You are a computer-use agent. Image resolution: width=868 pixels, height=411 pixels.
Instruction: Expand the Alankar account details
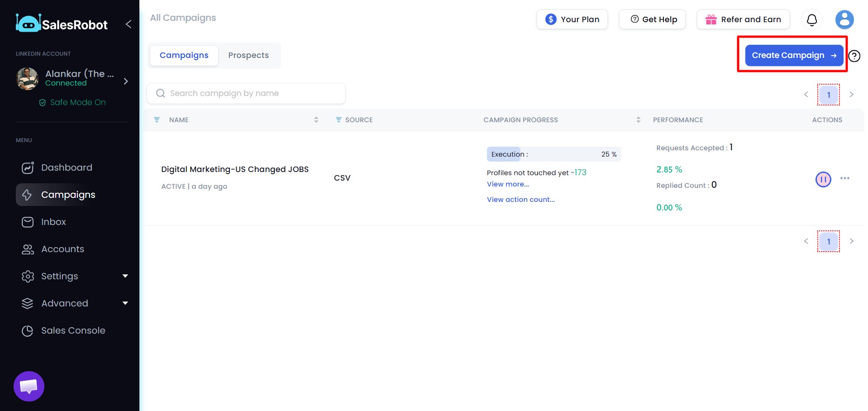(x=126, y=81)
